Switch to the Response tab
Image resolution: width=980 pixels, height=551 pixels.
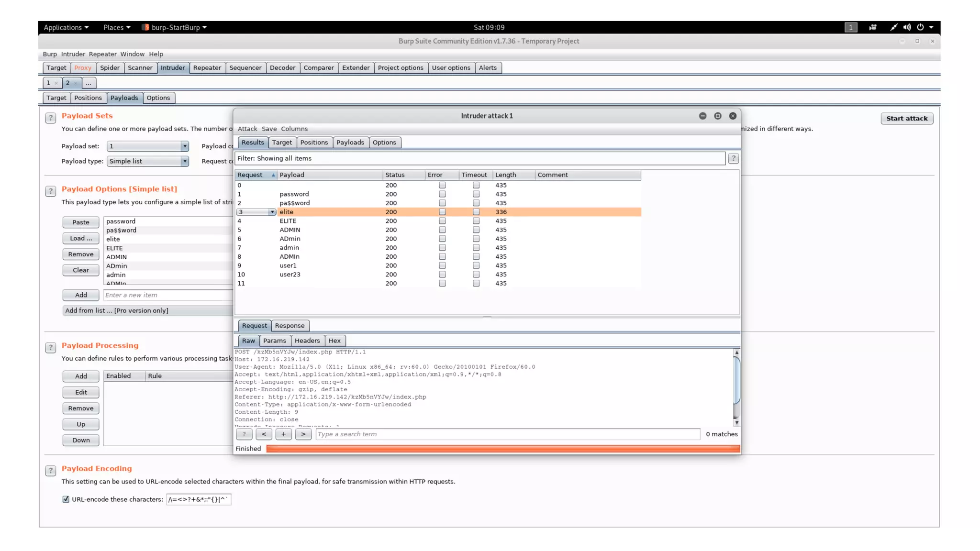click(290, 326)
